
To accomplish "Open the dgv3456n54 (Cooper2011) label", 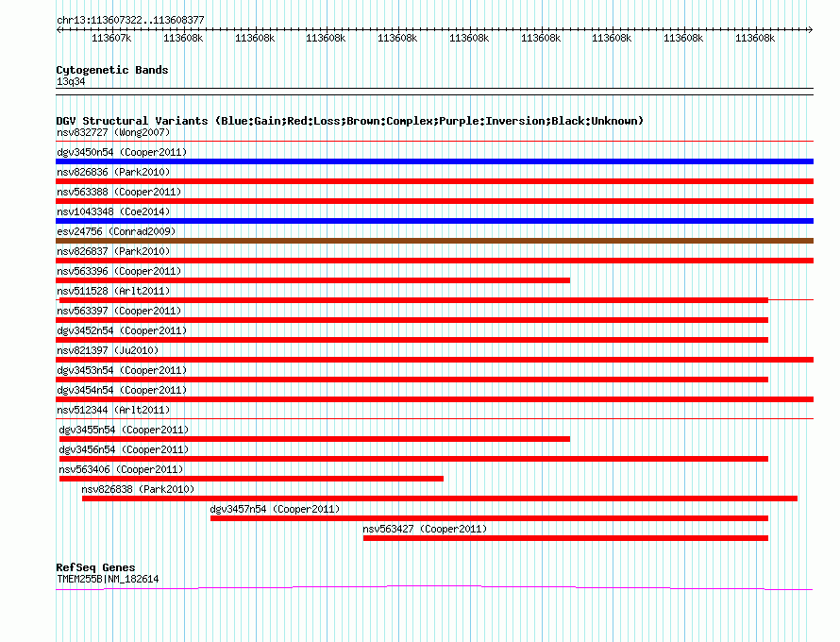I will point(124,449).
